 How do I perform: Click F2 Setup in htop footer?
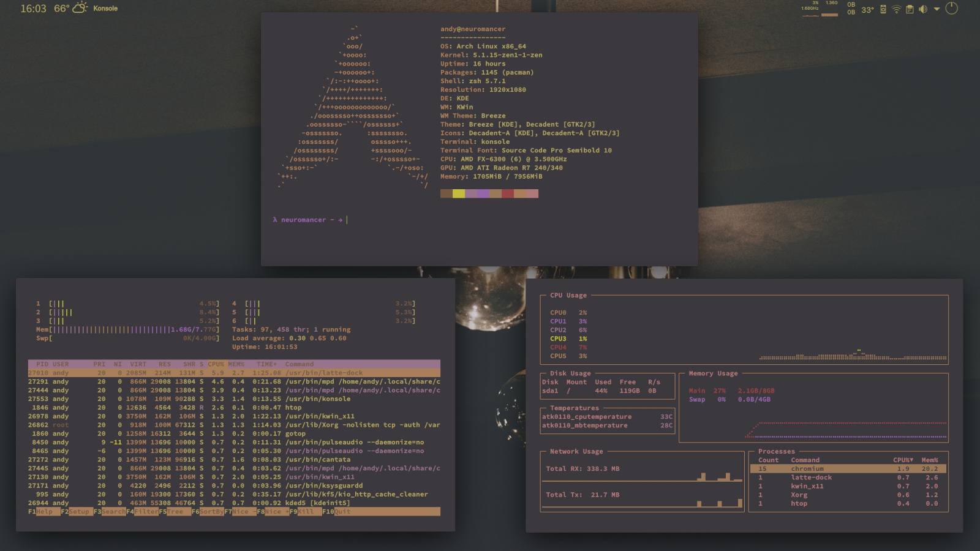click(x=77, y=512)
